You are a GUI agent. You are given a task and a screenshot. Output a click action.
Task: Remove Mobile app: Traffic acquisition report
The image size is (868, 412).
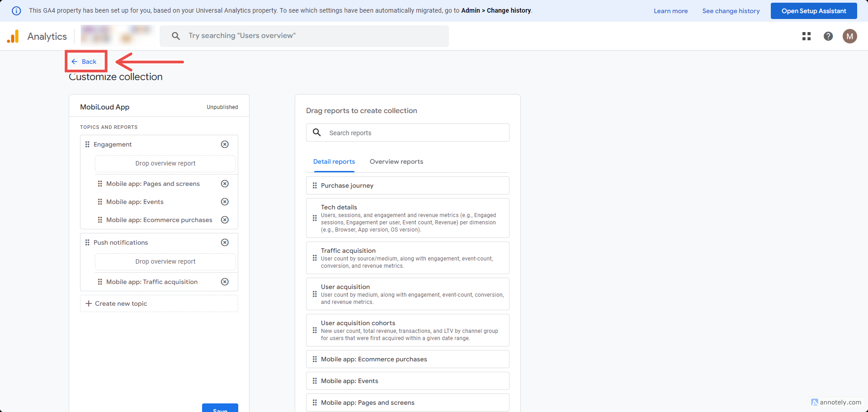point(225,282)
